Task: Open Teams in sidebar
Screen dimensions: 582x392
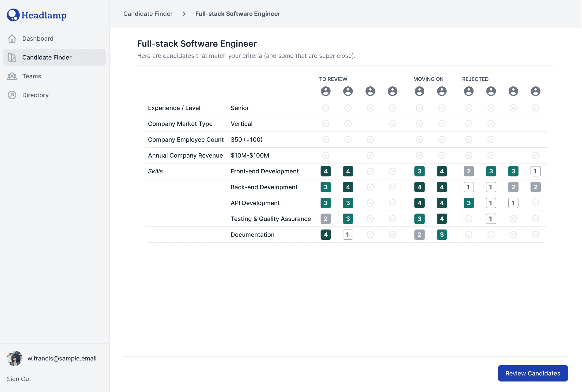Action: 55,76
